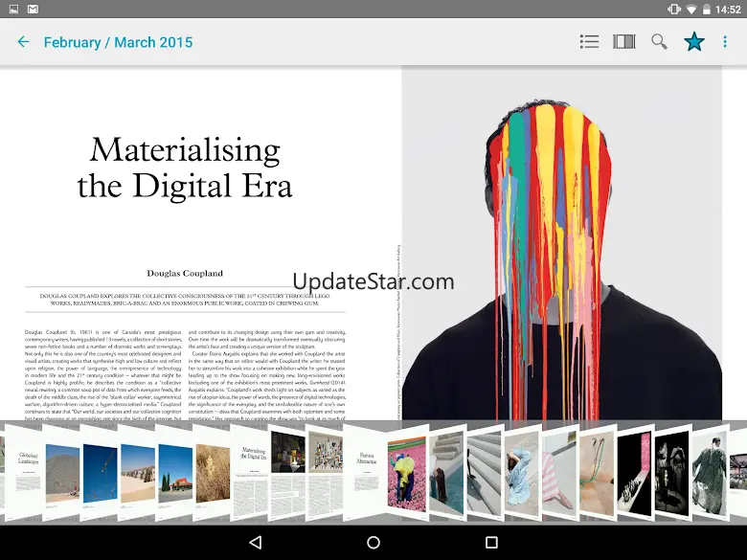The height and width of the screenshot is (560, 747).
Task: Toggle the page thumbnails strip icon
Action: tap(624, 42)
